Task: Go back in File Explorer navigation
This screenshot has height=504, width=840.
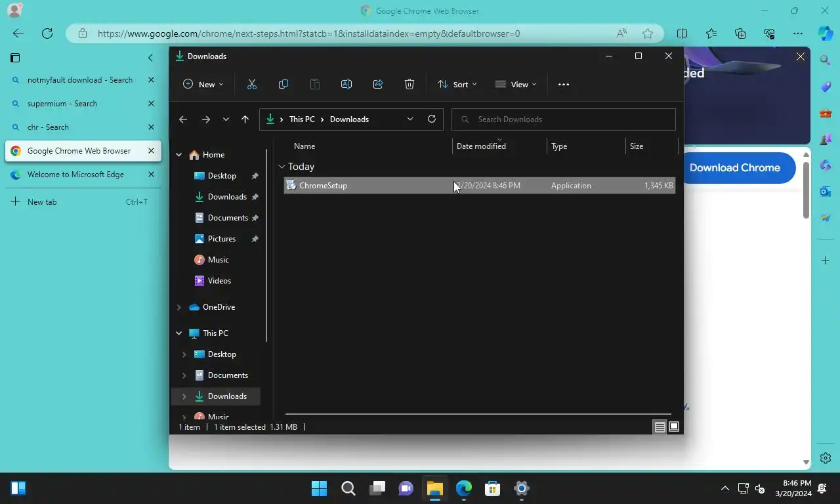Action: click(x=183, y=119)
